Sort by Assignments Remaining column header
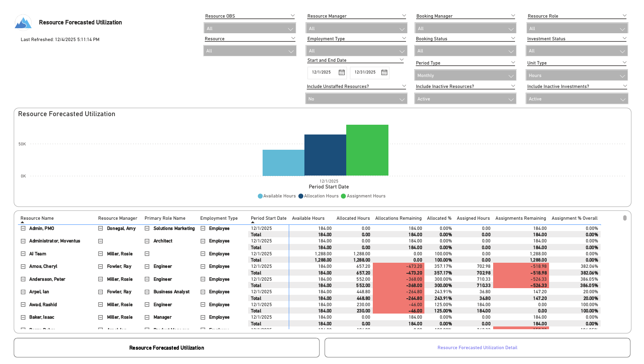The height and width of the screenshot is (364, 644). point(520,218)
